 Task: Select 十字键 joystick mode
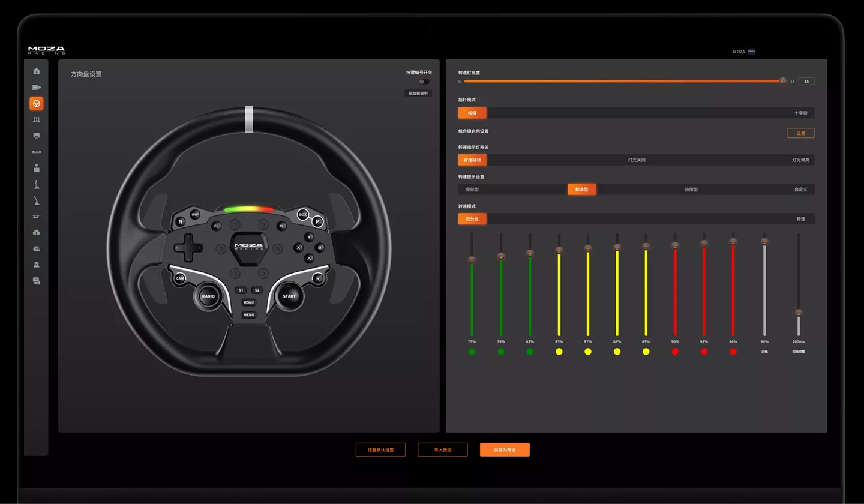click(x=800, y=113)
